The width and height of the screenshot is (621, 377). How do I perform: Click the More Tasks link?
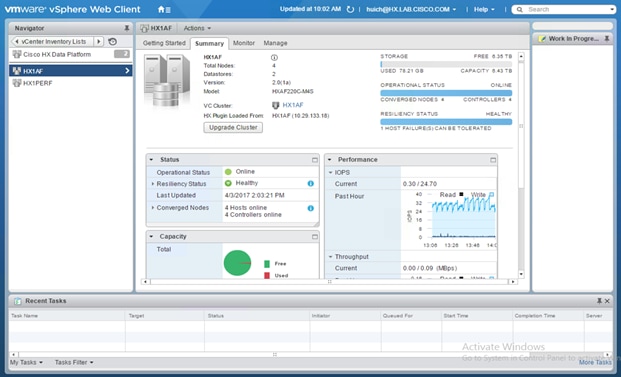(595, 362)
